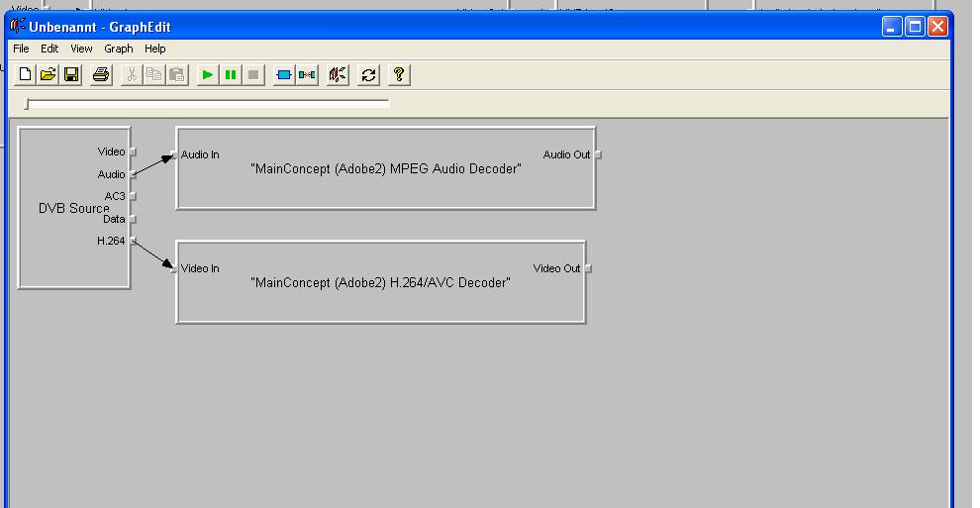Refresh the graph with refresh icon
980x508 pixels.
(369, 75)
